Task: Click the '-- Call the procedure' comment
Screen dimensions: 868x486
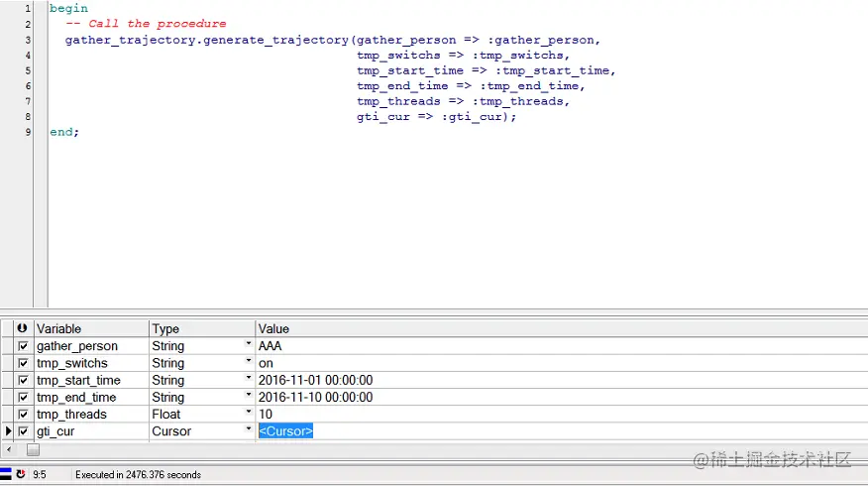Action: click(x=146, y=24)
